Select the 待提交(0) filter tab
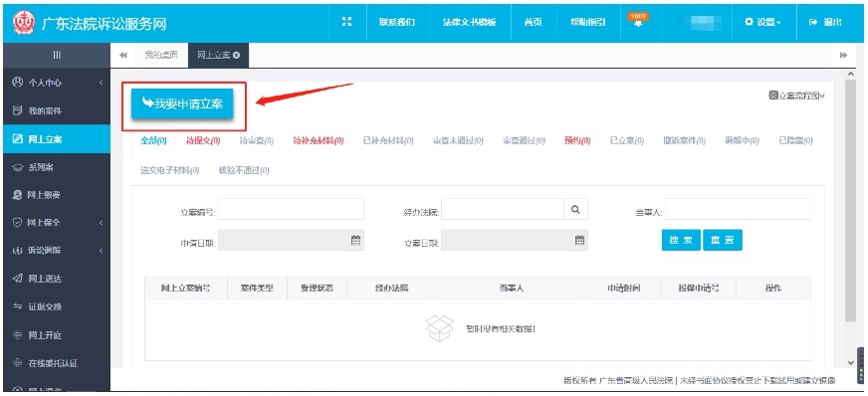Image resolution: width=868 pixels, height=396 pixels. [203, 141]
